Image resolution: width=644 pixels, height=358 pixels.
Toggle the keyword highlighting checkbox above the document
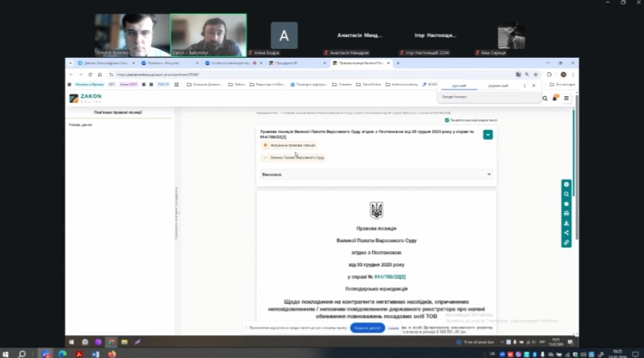click(x=447, y=120)
